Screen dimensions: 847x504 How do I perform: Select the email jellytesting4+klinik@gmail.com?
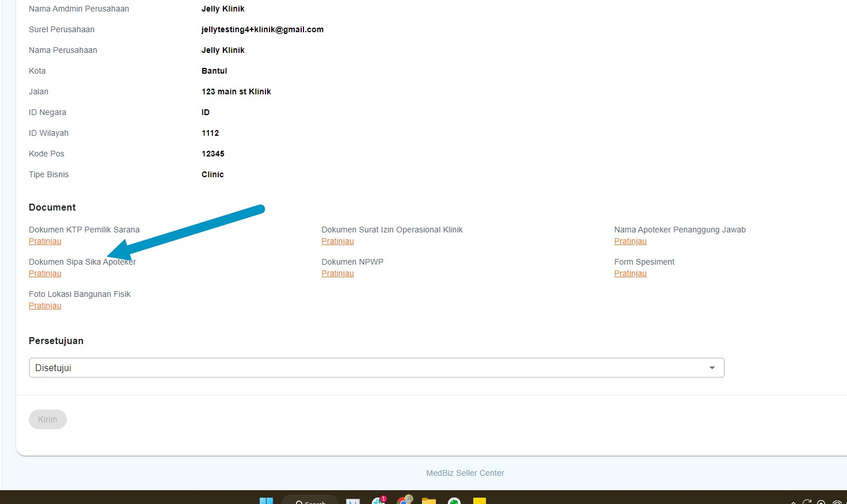tap(263, 29)
